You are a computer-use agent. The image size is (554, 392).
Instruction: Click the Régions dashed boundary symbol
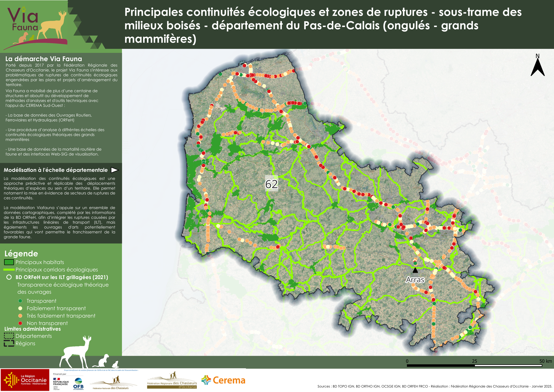[9, 343]
